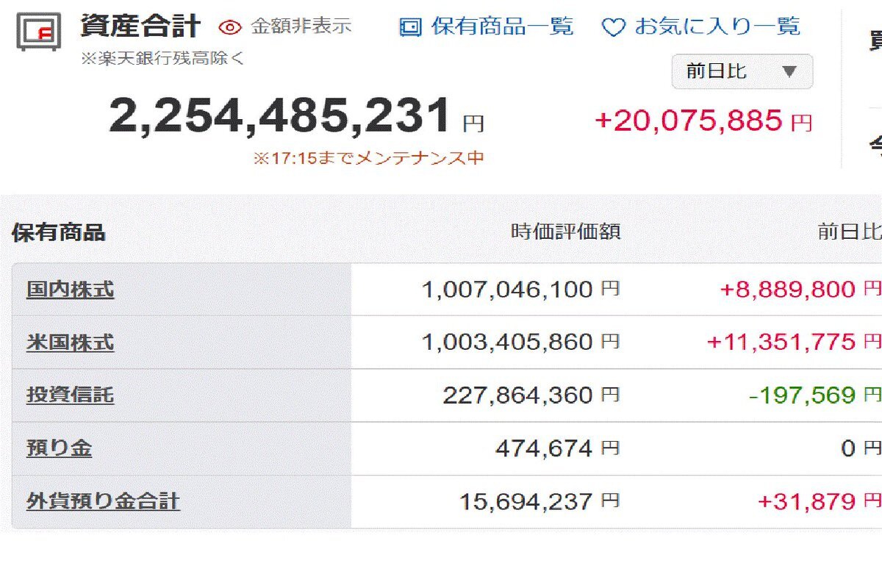
Task: Click the 投資信託 change -197,569
Action: point(803,395)
